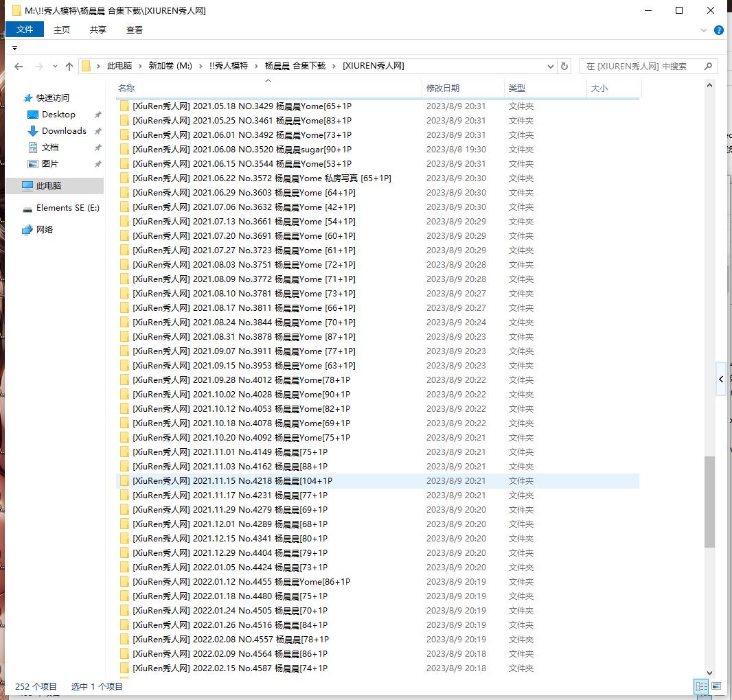Go back using the back arrow
Image resolution: width=732 pixels, height=700 pixels.
(x=19, y=67)
